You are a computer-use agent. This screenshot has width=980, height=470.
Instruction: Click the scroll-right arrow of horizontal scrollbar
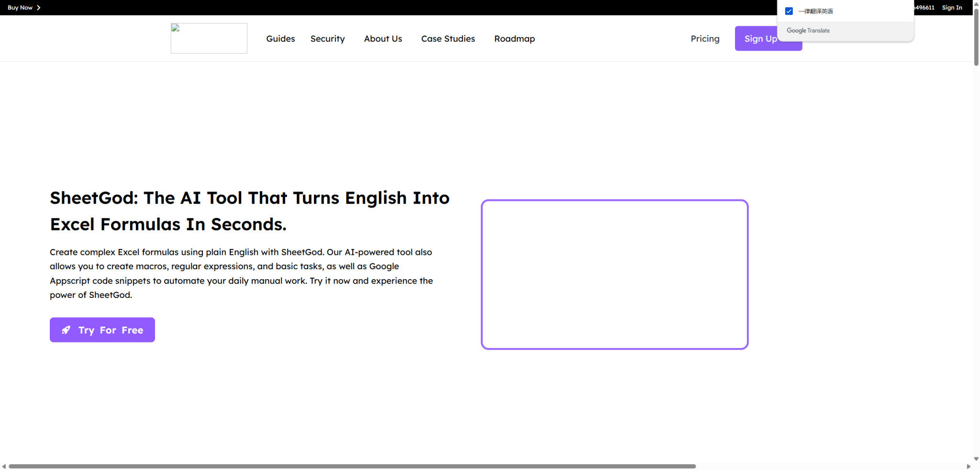pyautogui.click(x=969, y=466)
